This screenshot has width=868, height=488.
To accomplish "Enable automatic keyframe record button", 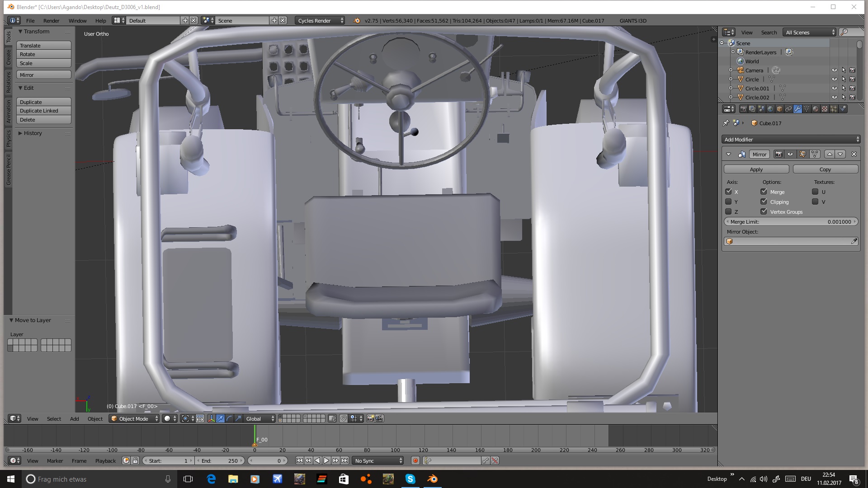I will click(415, 460).
